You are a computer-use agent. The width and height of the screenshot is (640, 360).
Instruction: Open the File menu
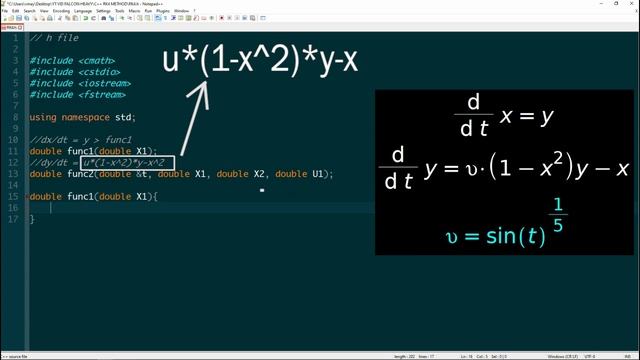click(4, 11)
